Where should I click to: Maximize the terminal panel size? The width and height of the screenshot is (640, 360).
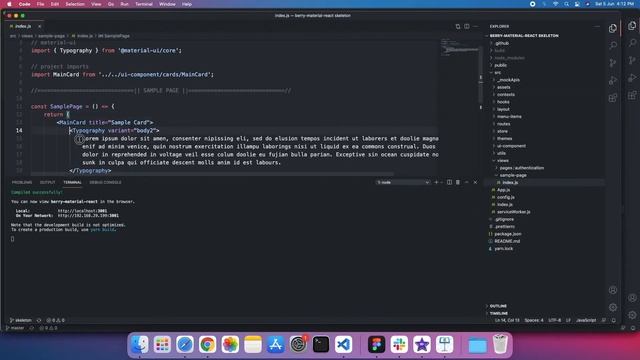point(467,182)
